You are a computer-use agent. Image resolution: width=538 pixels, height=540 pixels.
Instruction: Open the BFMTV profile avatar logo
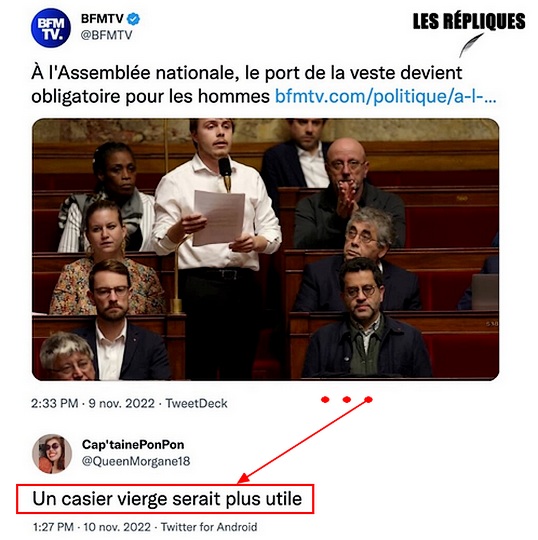tap(51, 28)
